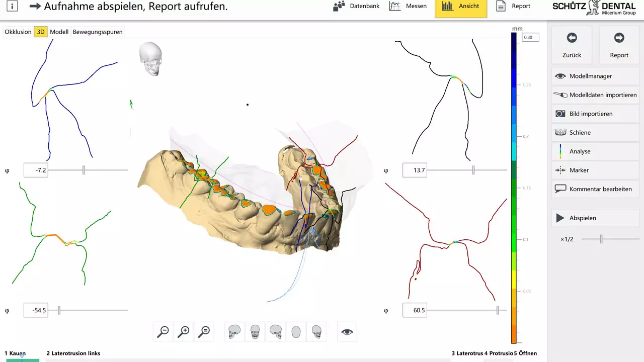Open the Datenbank section
Image resolution: width=644 pixels, height=362 pixels.
[356, 7]
